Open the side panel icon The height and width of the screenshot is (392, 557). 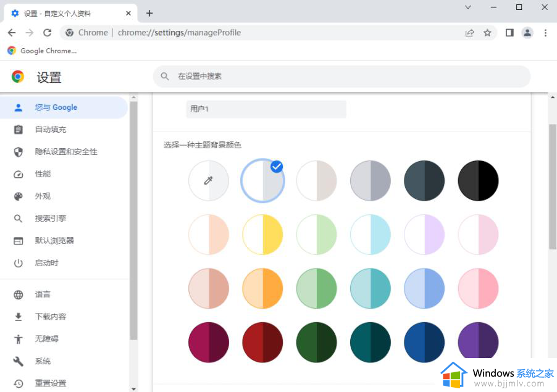[509, 33]
